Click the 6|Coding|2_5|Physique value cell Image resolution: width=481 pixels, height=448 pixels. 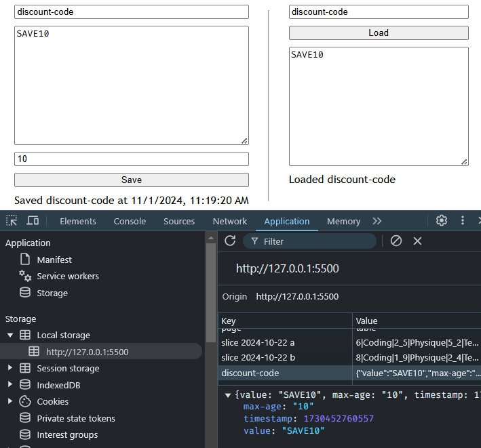point(417,342)
